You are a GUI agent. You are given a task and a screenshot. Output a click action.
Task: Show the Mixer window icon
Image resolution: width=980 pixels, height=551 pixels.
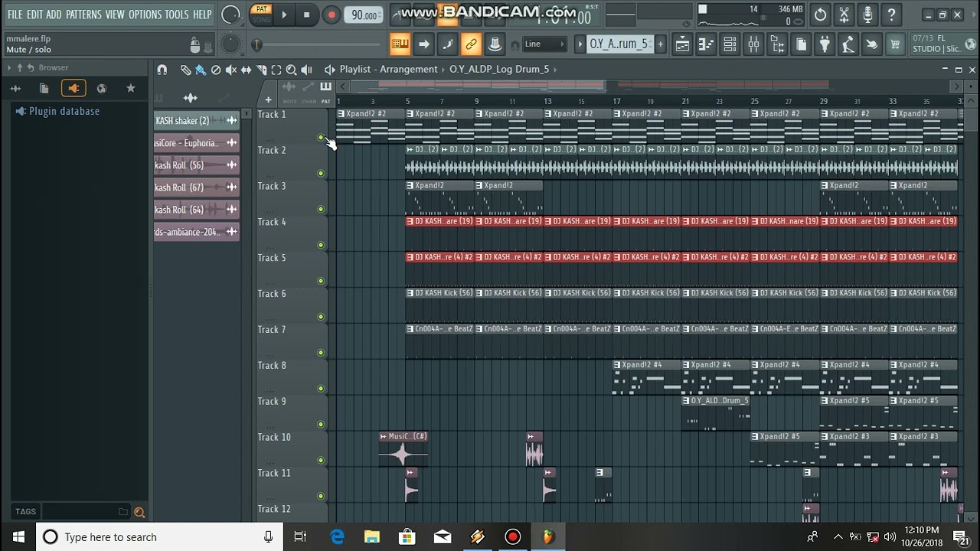pos(753,44)
